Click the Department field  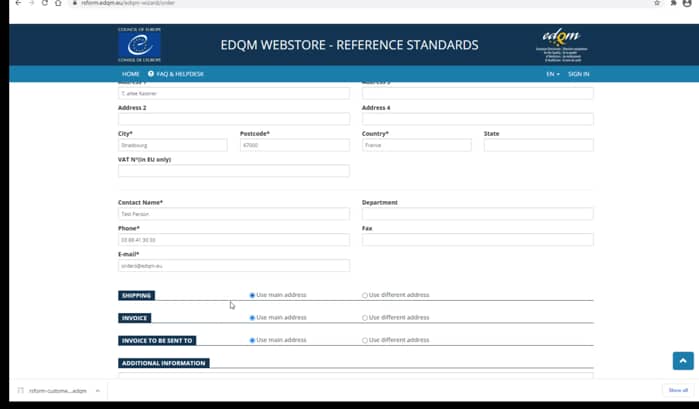coord(477,214)
